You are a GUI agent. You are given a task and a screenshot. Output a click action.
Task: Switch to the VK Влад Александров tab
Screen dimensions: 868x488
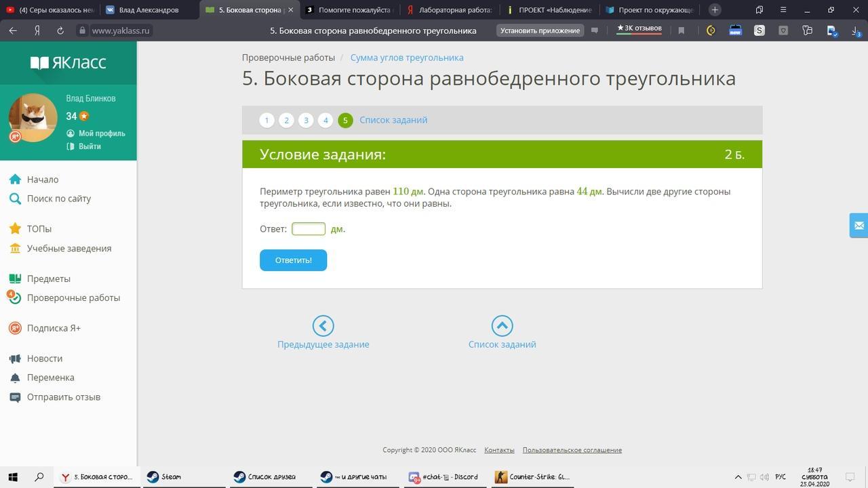[149, 10]
